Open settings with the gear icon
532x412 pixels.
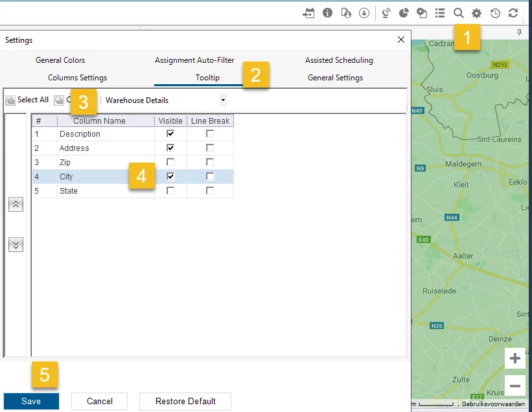tap(477, 13)
